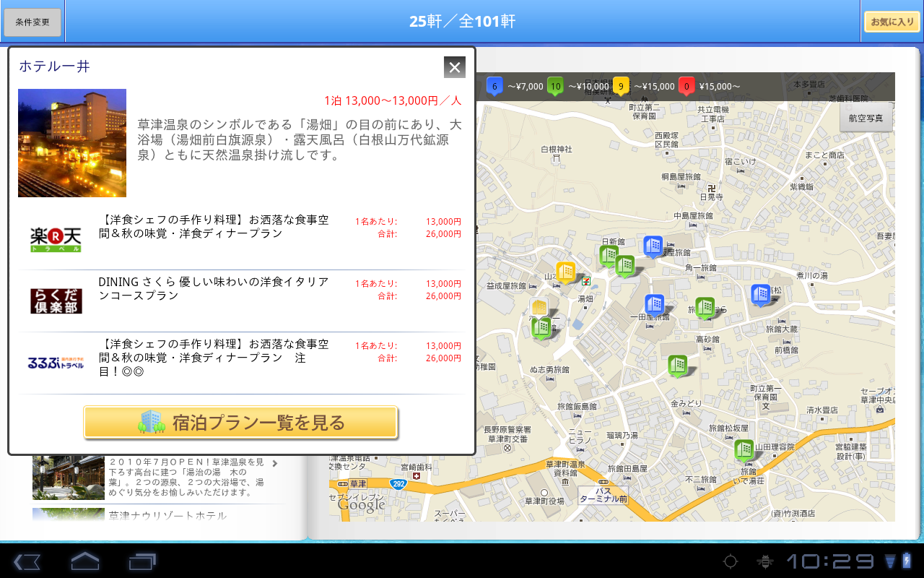Tap the green hotel marker beside 山田理容院

(x=744, y=450)
